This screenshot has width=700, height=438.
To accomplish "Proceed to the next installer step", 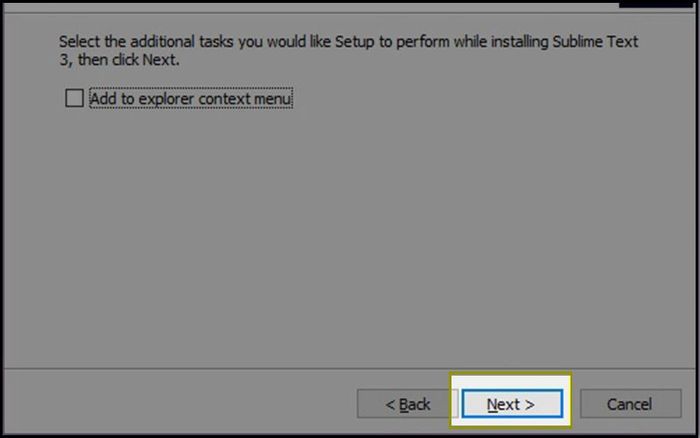I will [512, 404].
